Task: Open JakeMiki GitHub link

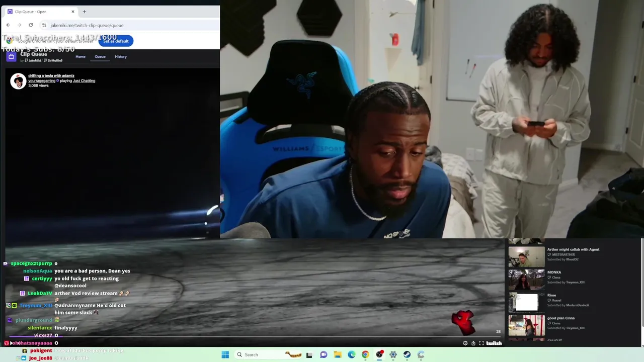Action: (33, 61)
